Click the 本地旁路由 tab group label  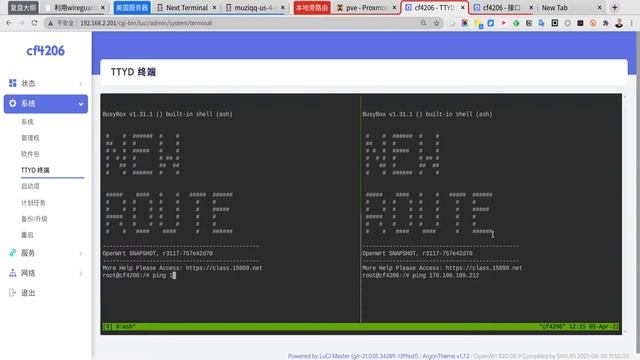click(x=312, y=7)
